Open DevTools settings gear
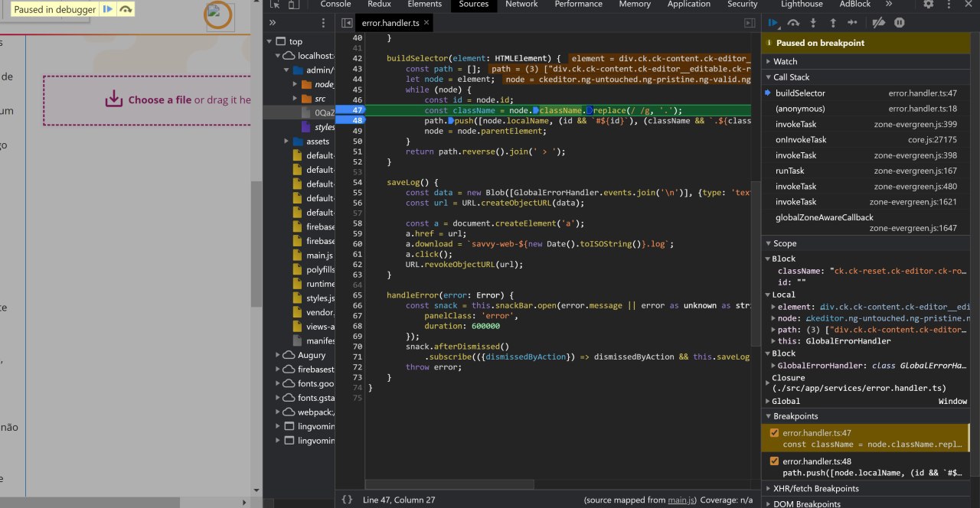The height and width of the screenshot is (508, 980). pyautogui.click(x=928, y=4)
